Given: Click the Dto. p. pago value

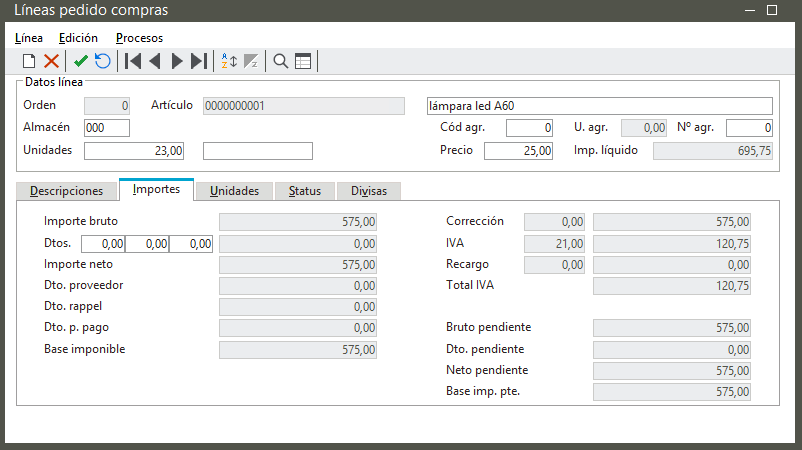Looking at the screenshot, I should click(x=298, y=328).
